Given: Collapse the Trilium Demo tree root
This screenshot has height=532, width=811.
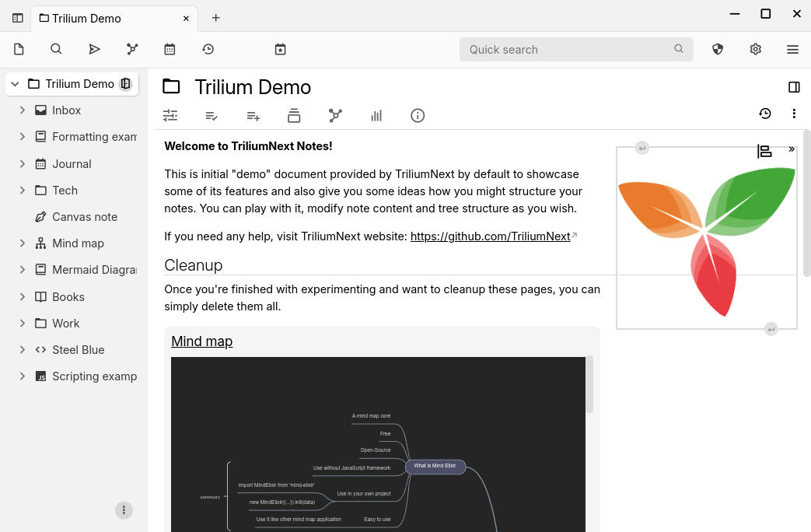Looking at the screenshot, I should coord(16,83).
